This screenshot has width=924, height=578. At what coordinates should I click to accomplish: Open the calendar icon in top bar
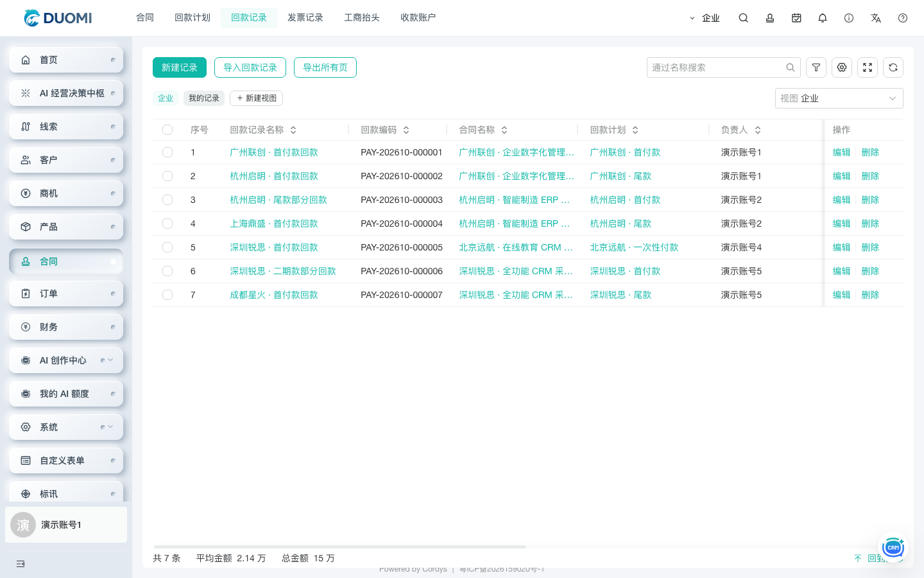coord(796,18)
